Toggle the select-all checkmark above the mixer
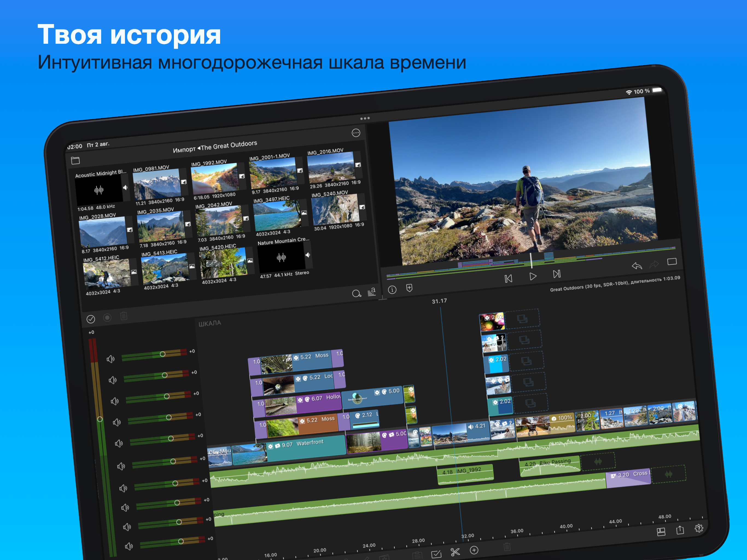This screenshot has width=747, height=560. pos(91,319)
